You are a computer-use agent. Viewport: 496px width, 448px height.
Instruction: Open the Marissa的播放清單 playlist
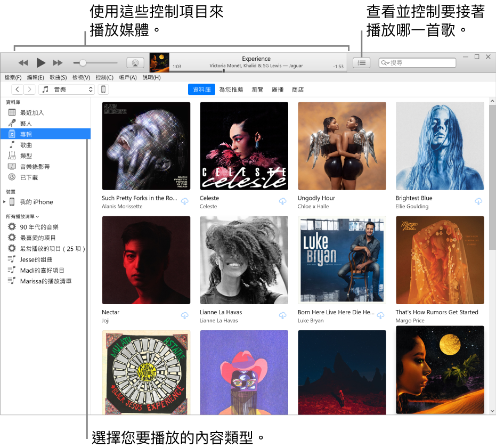(46, 281)
